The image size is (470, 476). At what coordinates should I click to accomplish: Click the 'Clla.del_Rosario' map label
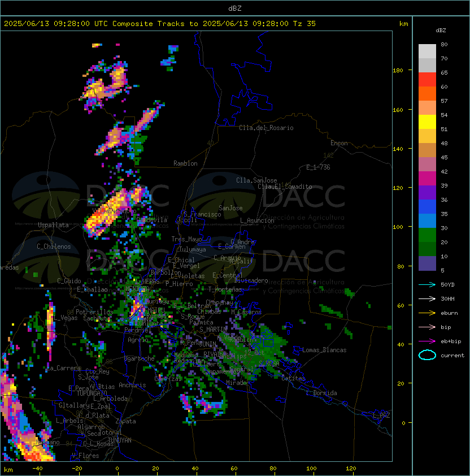click(x=266, y=128)
